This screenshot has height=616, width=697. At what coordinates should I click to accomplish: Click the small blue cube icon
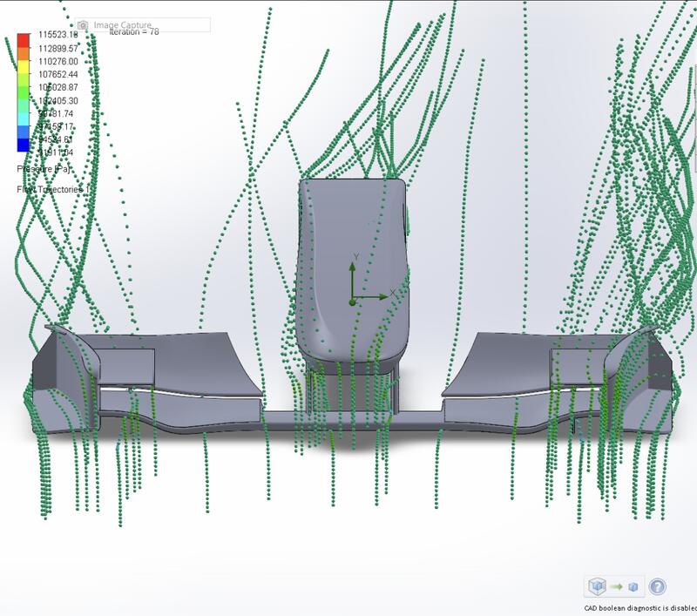(633, 587)
